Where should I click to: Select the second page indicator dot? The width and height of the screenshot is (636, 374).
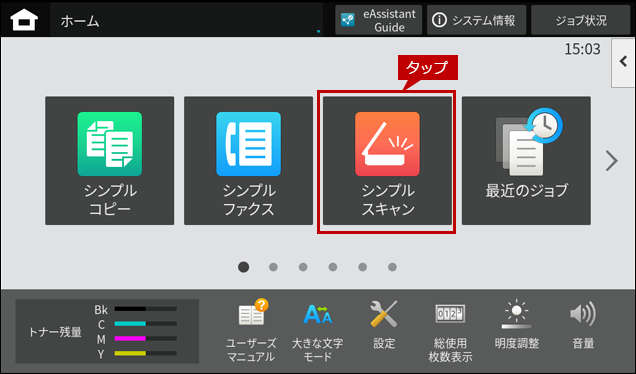[x=273, y=267]
